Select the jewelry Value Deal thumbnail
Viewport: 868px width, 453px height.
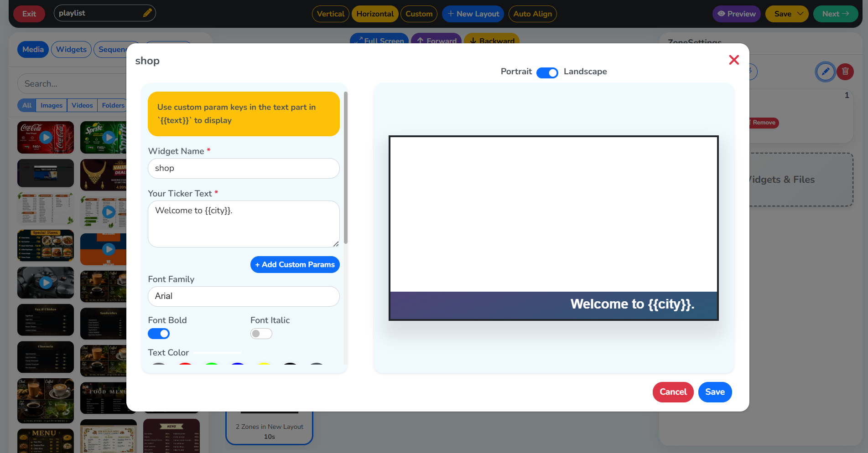(104, 175)
